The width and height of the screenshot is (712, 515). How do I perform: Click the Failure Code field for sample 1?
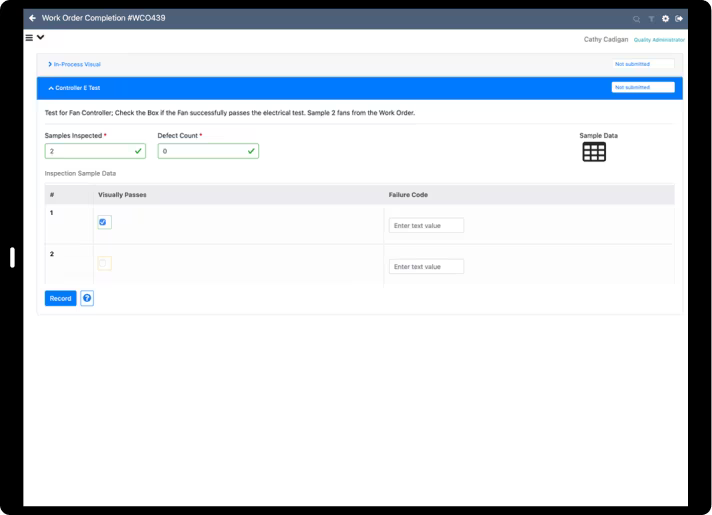coord(426,226)
